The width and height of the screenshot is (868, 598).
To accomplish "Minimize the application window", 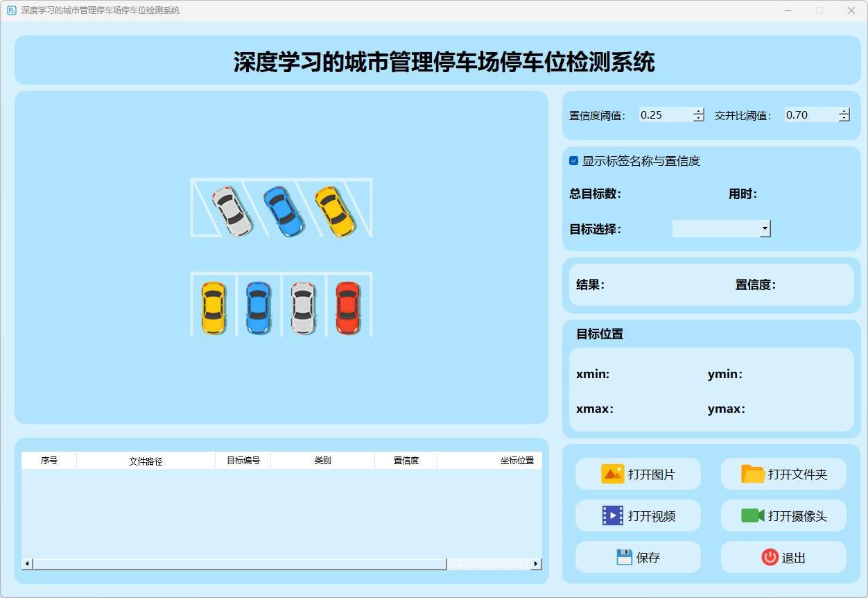I will 788,10.
